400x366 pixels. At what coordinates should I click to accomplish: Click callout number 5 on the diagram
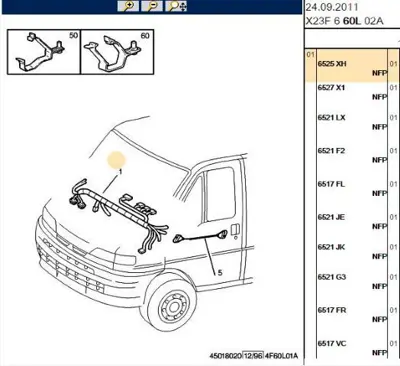[x=220, y=273]
